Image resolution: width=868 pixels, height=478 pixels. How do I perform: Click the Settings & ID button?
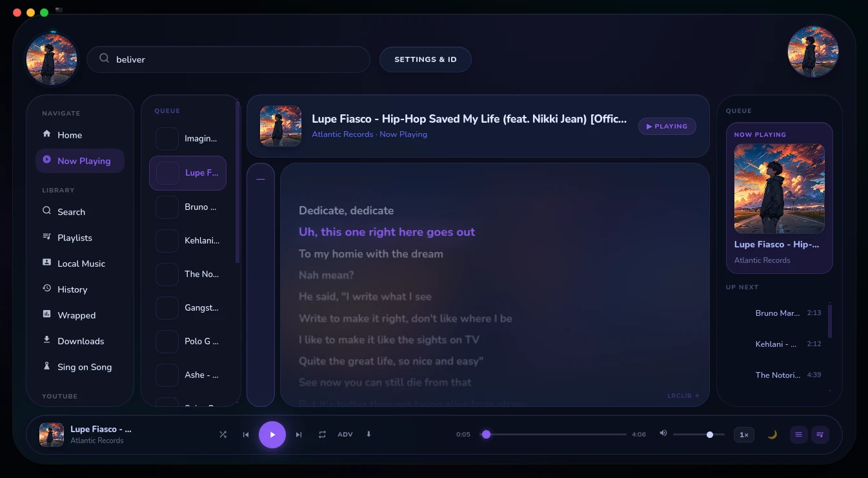[x=425, y=59]
